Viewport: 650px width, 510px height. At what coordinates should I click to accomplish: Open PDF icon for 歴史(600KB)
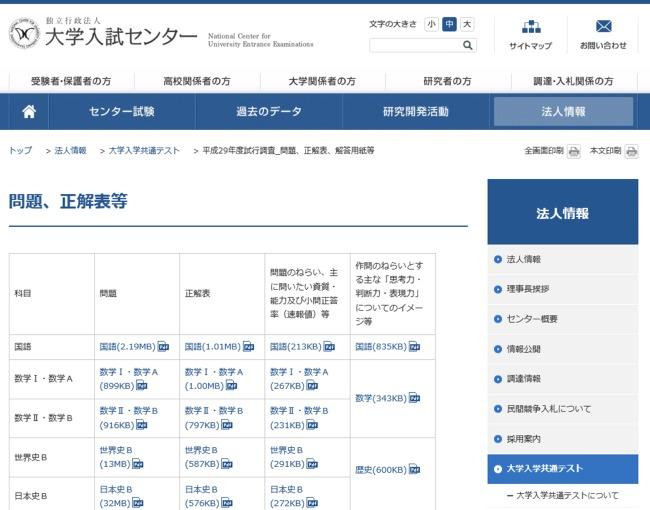415,469
